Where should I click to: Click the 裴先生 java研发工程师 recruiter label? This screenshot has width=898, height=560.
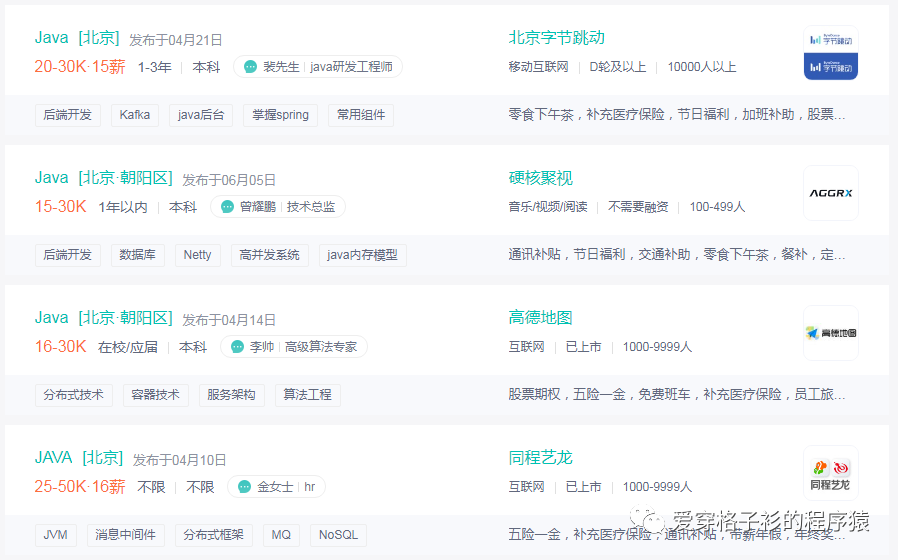point(318,67)
